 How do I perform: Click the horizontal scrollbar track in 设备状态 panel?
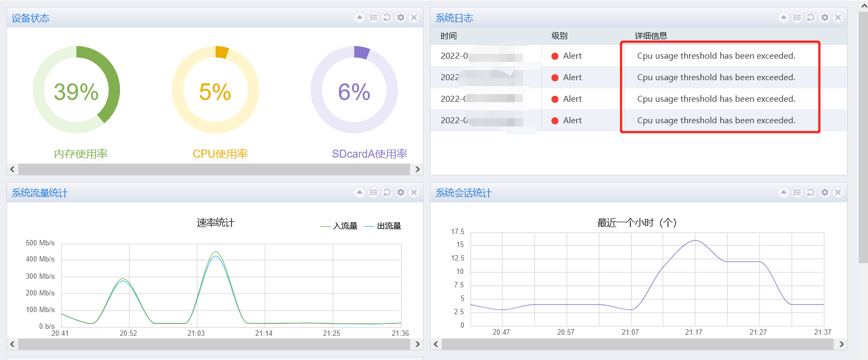tap(214, 169)
